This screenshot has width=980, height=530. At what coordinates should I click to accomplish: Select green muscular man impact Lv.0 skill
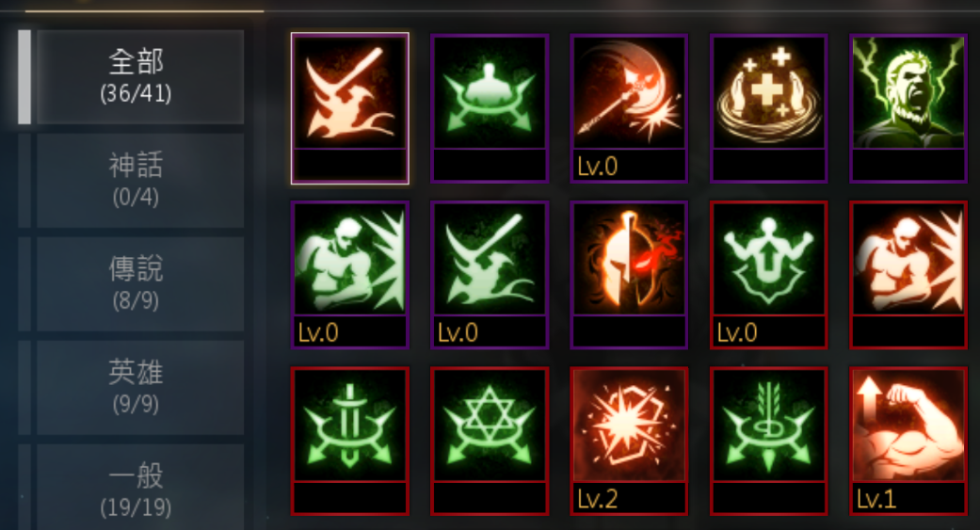pos(350,275)
